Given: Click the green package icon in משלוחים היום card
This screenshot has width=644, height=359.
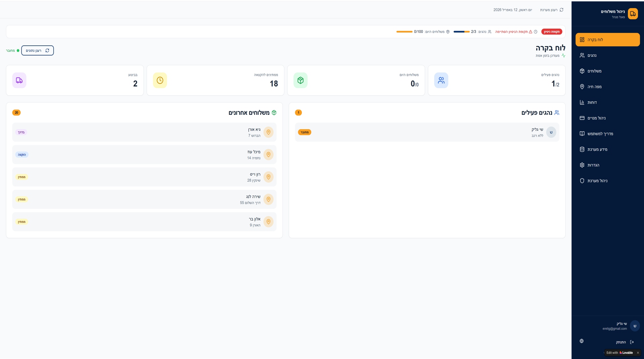Looking at the screenshot, I should [x=301, y=81].
